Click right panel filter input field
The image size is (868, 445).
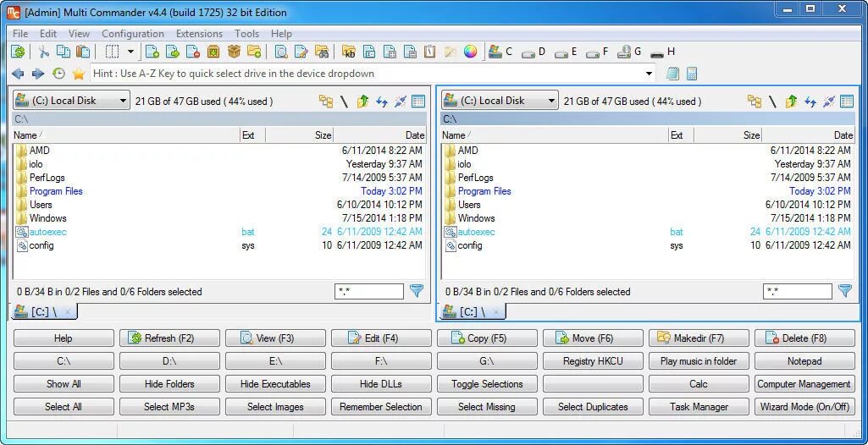(798, 291)
